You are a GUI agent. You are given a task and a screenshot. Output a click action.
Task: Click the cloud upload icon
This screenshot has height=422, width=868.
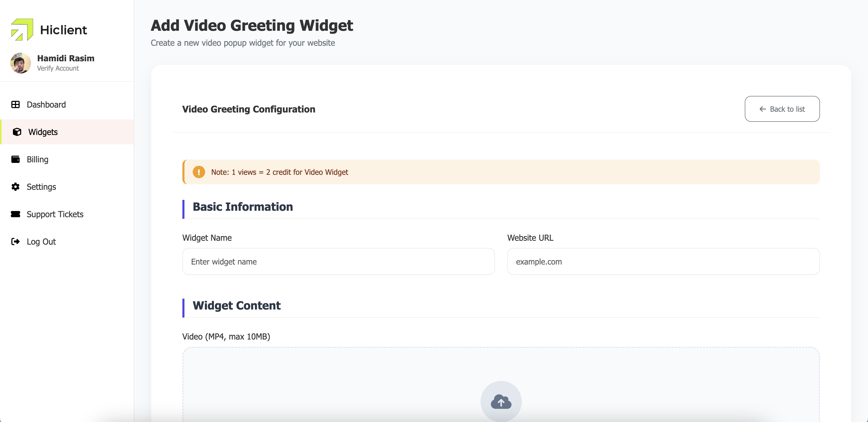coord(501,401)
